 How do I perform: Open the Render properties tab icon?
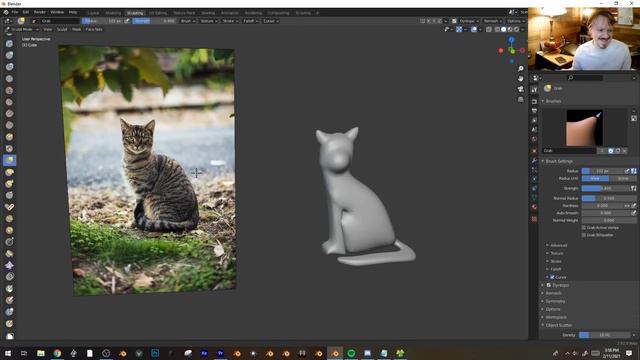coord(534,101)
